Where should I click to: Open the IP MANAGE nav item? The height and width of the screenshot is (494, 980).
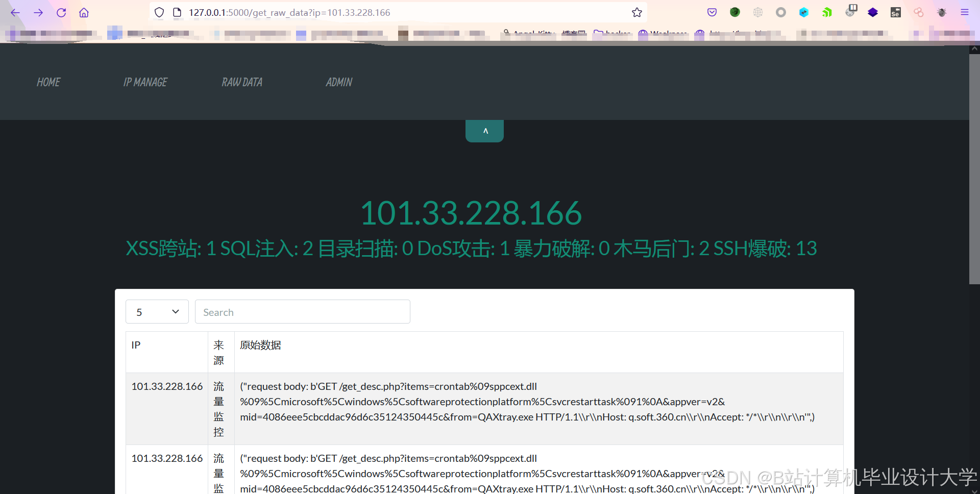coord(145,82)
